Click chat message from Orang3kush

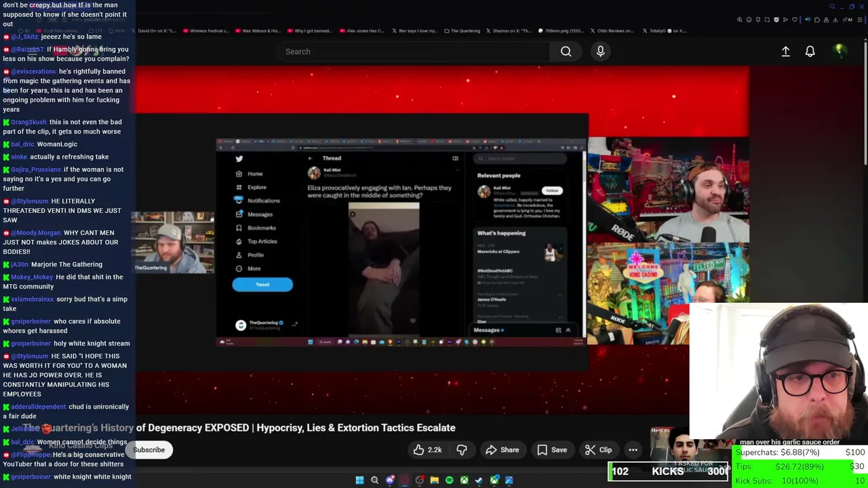[62, 127]
